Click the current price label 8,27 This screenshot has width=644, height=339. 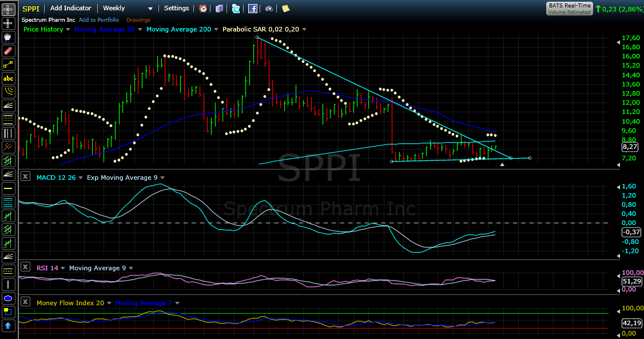[630, 147]
